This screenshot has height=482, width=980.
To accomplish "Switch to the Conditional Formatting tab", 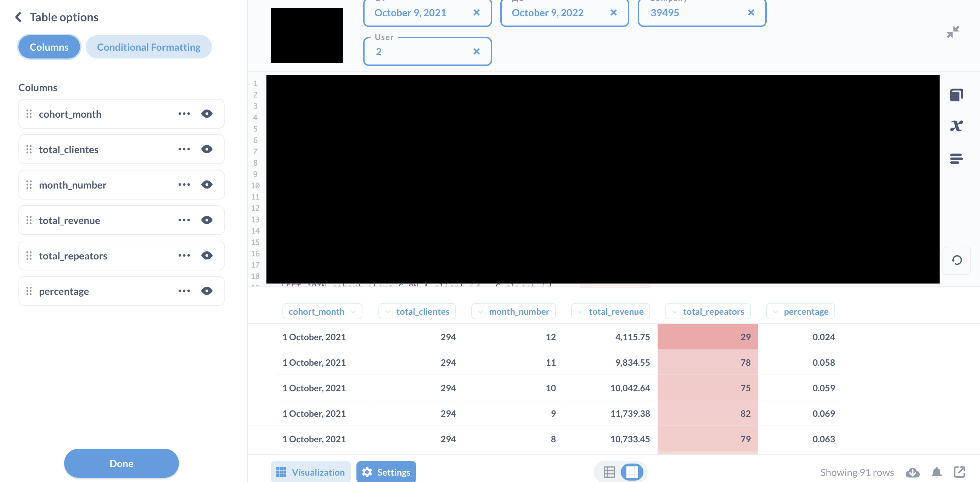I will (148, 47).
